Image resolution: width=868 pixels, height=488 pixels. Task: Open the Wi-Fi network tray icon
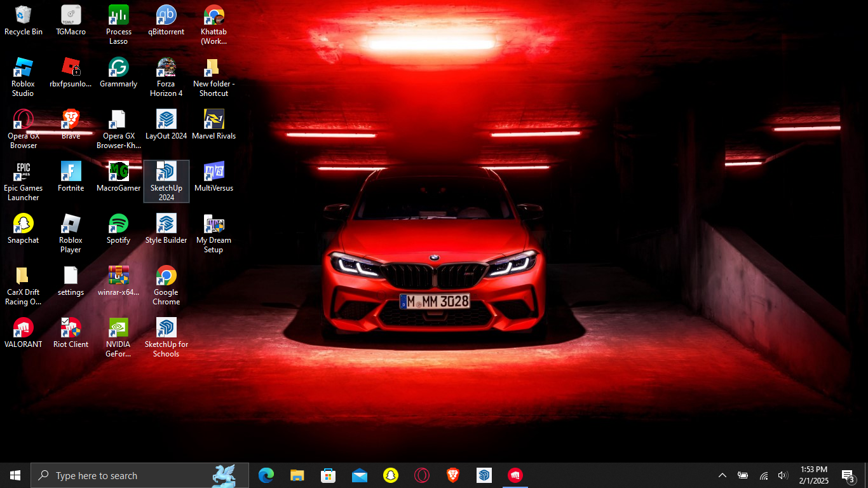coord(764,475)
